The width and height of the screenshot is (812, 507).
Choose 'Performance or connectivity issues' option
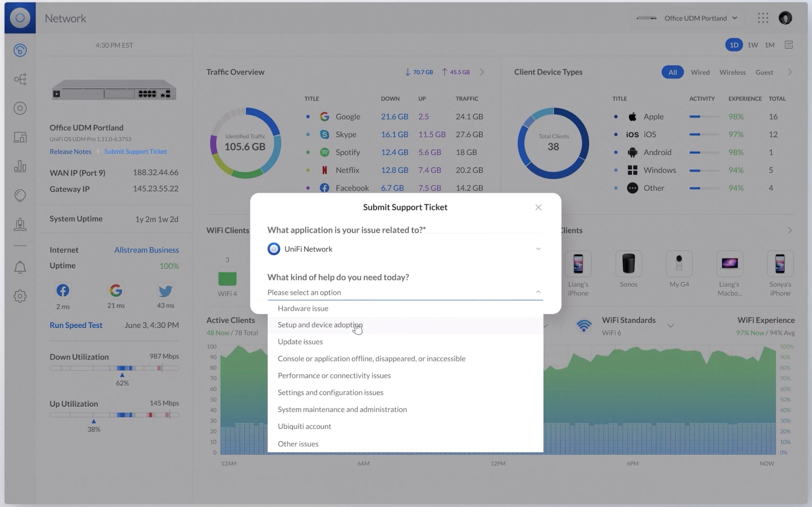[405, 376]
